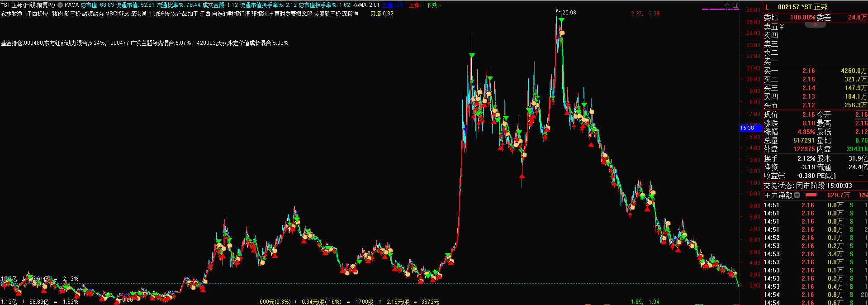The image size is (868, 305).
Task: Select the 江西板块 sector tag
Action: [x=37, y=14]
